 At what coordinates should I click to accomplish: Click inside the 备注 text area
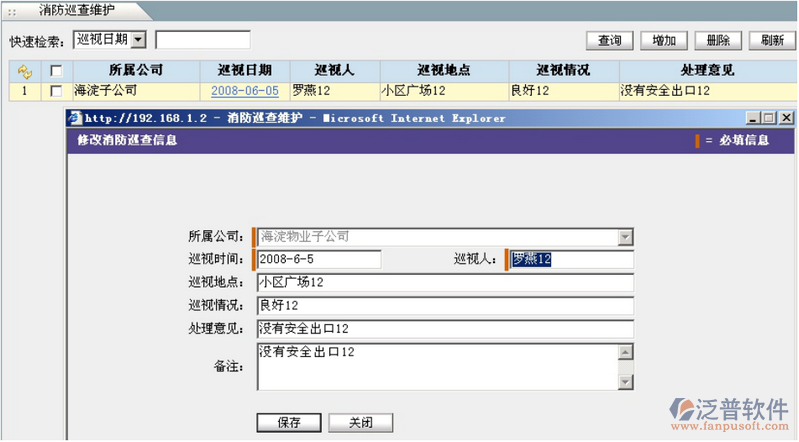pos(438,367)
